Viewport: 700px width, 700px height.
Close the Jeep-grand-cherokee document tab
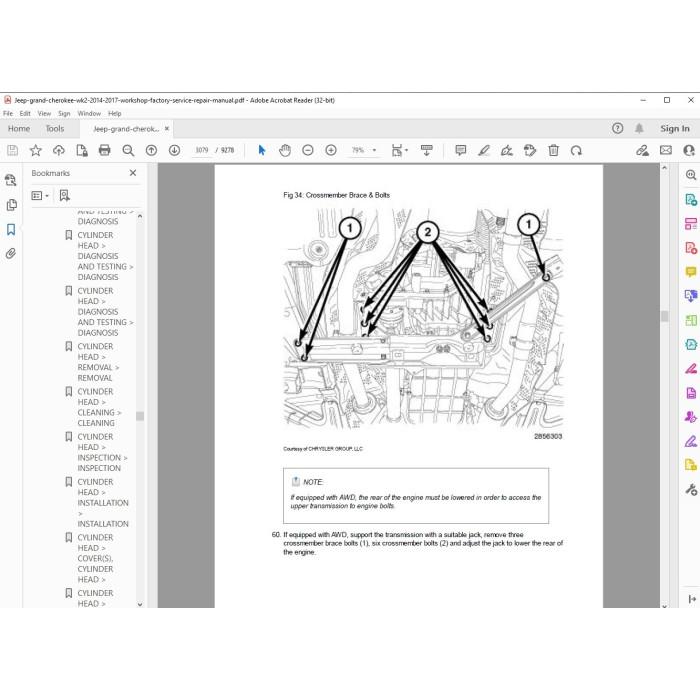tap(167, 129)
